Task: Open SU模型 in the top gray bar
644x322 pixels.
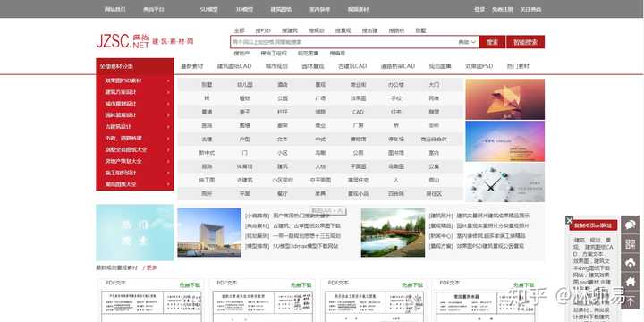Action: pyautogui.click(x=209, y=9)
